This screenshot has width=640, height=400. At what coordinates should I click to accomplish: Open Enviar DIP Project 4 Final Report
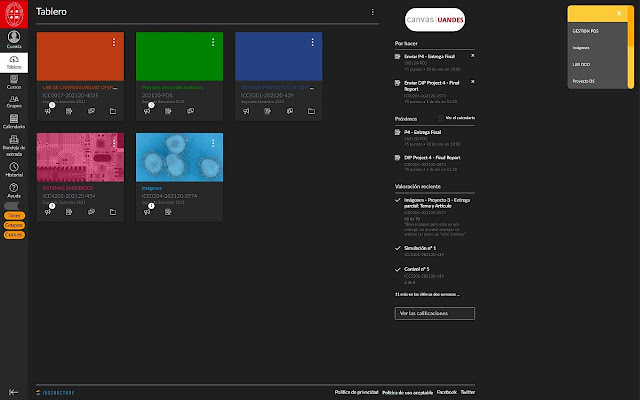(431, 86)
